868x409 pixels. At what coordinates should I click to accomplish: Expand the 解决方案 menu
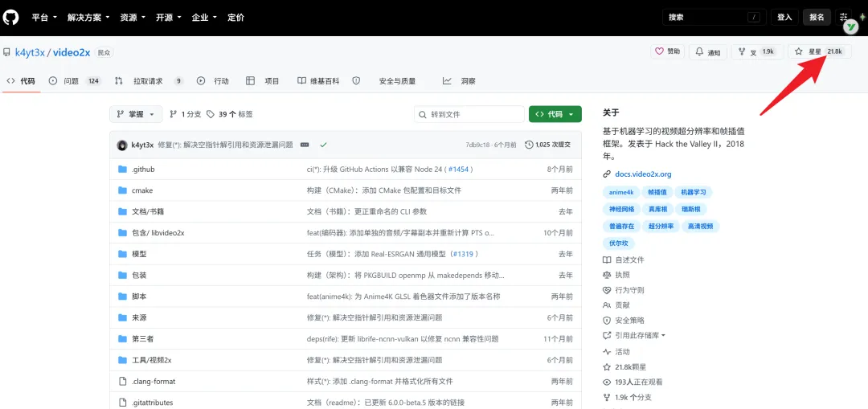point(88,17)
